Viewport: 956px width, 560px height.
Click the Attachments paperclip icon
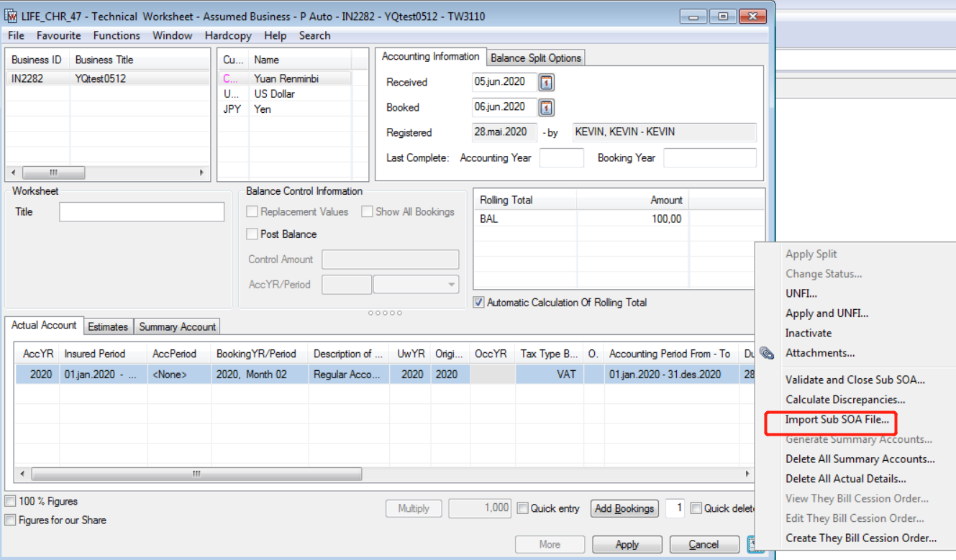click(x=767, y=353)
